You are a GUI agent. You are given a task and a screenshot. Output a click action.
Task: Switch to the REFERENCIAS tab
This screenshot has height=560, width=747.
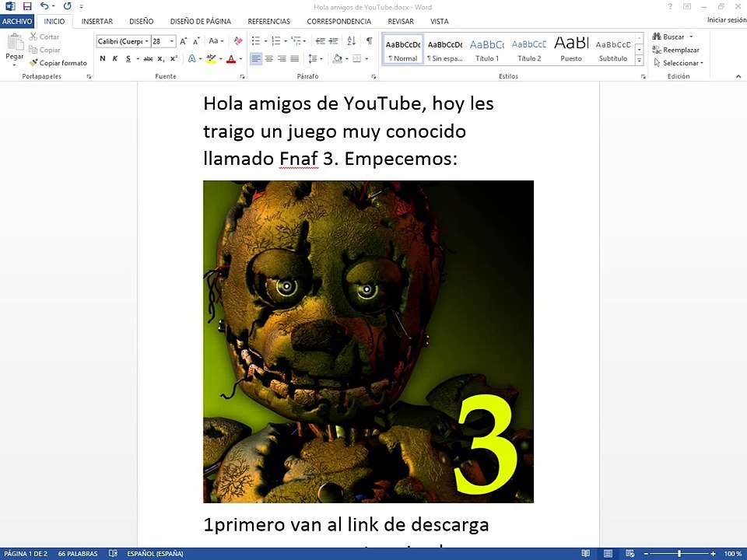[x=268, y=22]
